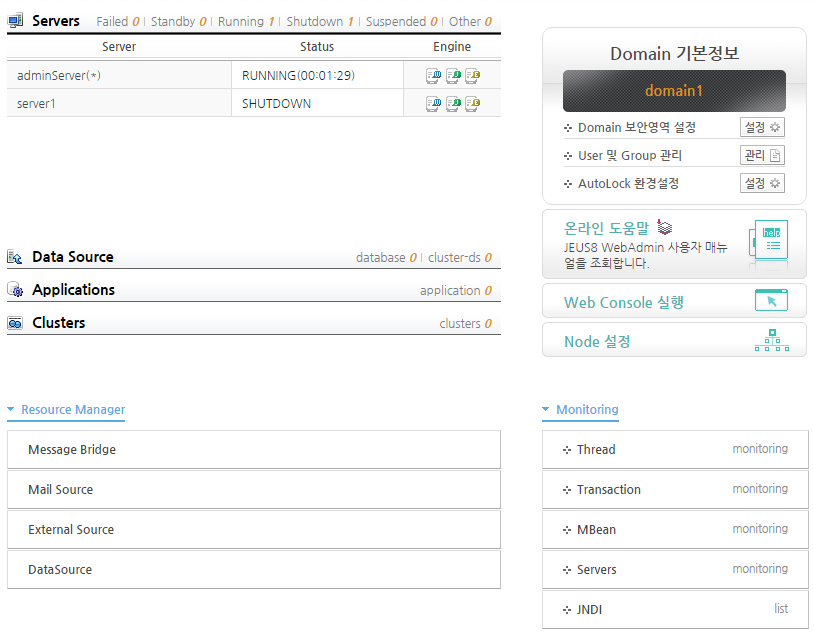Viewport: 814px width, 636px height.
Task: Click the stacked layers icon beside 온라인 도움말
Action: [664, 227]
